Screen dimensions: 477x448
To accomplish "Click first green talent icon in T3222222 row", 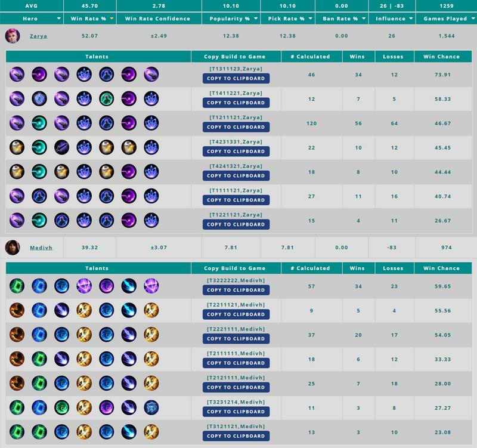I will pyautogui.click(x=17, y=286).
